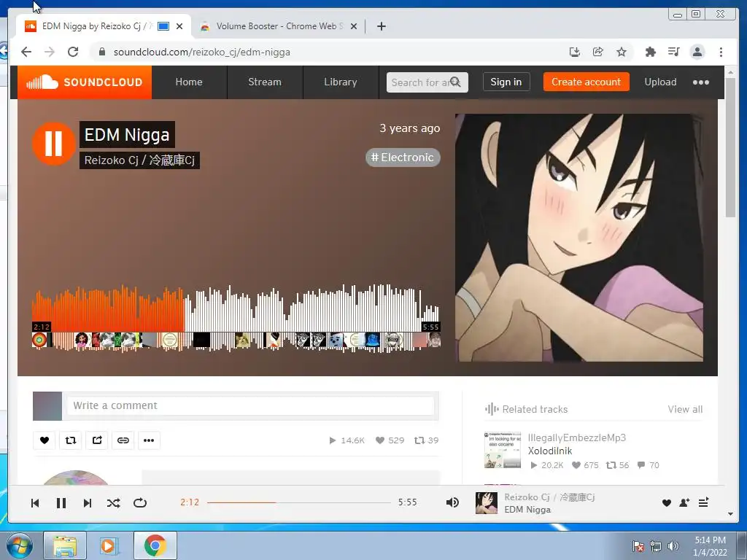Open a new Chrome tab

(x=381, y=26)
